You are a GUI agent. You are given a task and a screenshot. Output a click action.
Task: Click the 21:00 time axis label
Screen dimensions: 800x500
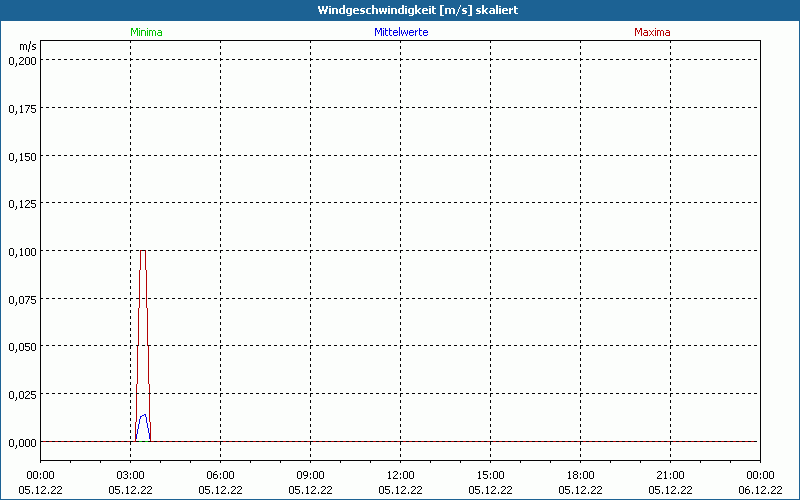point(670,476)
